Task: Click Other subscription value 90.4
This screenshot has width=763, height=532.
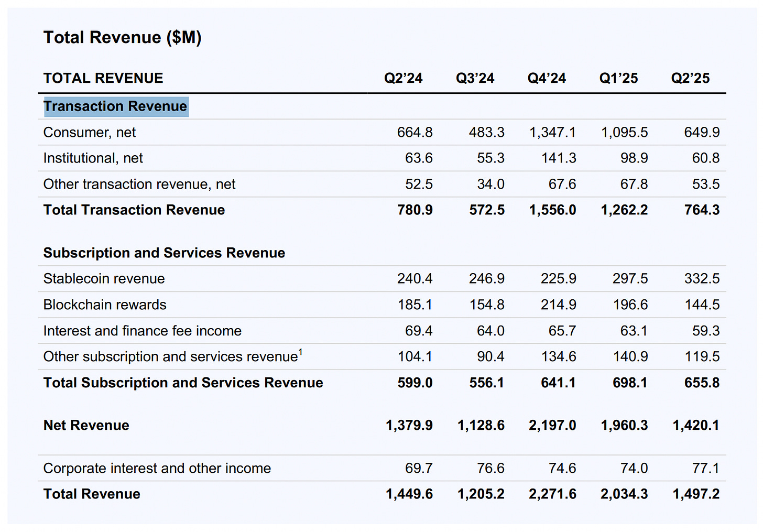Action: coord(490,357)
